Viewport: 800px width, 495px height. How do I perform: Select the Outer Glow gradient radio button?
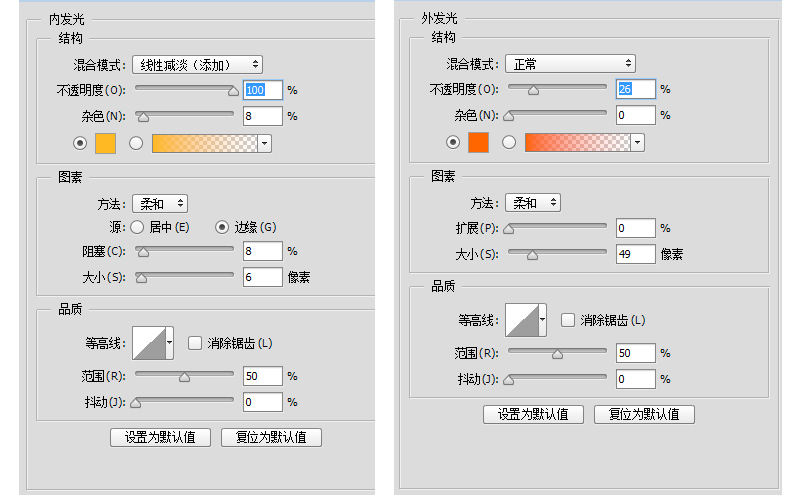509,142
